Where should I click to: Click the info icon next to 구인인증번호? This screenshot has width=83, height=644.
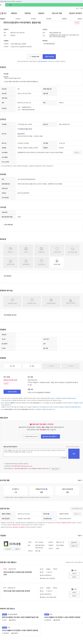click(x=51, y=518)
